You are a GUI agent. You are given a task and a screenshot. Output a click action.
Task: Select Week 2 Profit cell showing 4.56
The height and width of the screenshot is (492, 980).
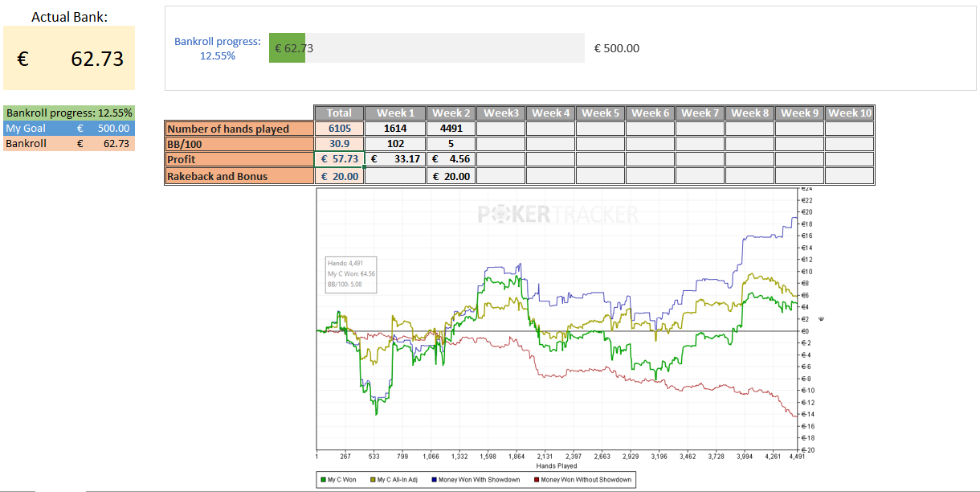451,159
